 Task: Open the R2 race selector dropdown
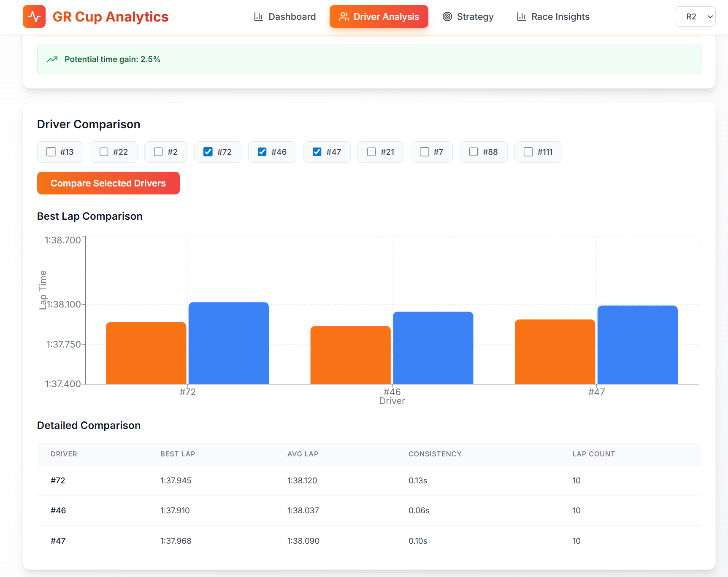click(695, 16)
